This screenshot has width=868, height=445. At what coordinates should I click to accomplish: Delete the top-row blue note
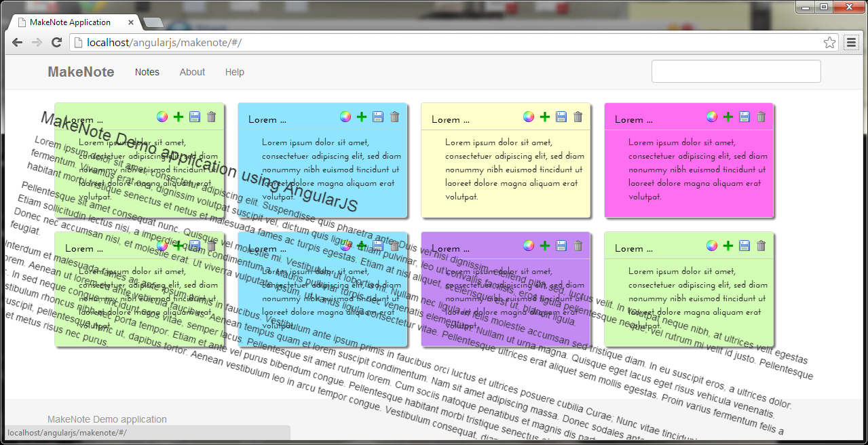click(394, 117)
